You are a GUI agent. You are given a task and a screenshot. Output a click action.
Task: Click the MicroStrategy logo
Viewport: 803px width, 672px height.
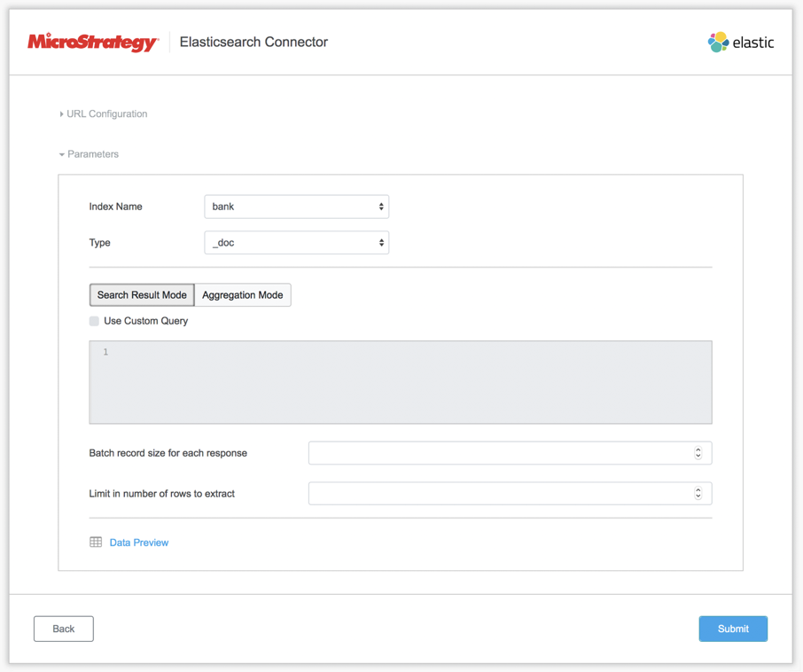(x=93, y=43)
